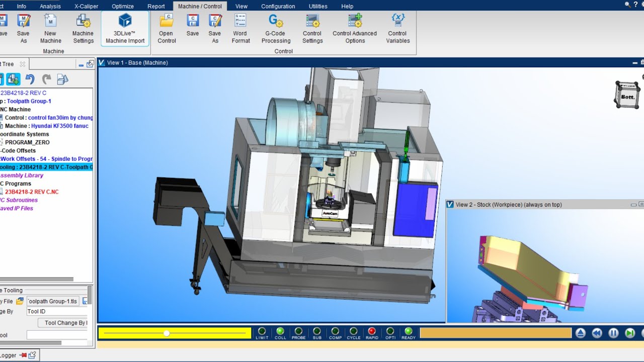Open the Utilities tab

click(318, 6)
